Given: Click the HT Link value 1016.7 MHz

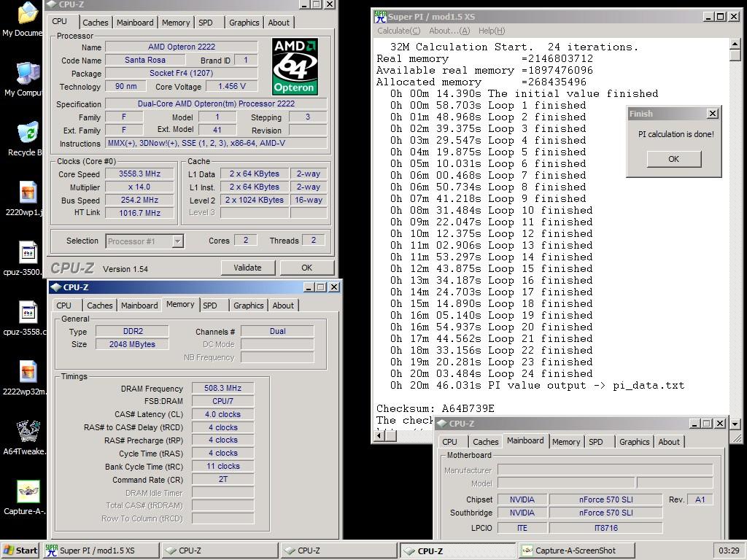Looking at the screenshot, I should pyautogui.click(x=139, y=213).
